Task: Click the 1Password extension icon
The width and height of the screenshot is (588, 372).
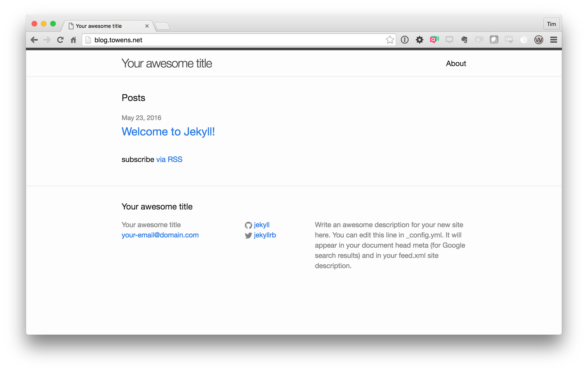Action: 405,39
